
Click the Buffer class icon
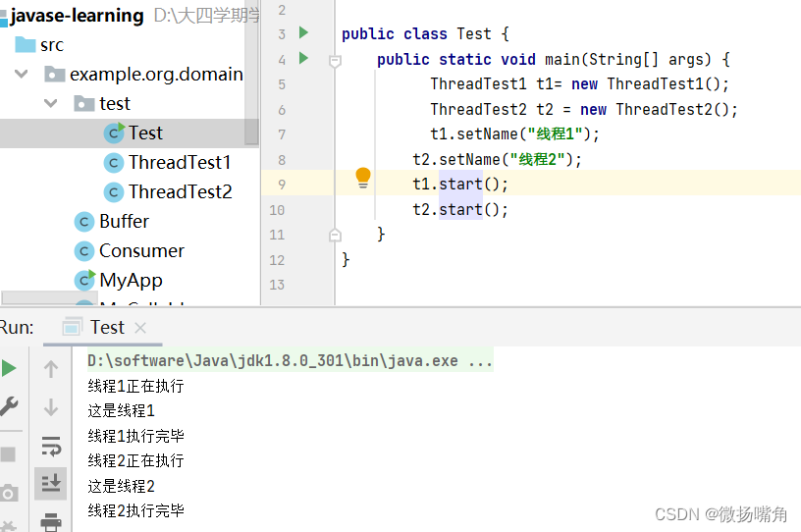84,222
